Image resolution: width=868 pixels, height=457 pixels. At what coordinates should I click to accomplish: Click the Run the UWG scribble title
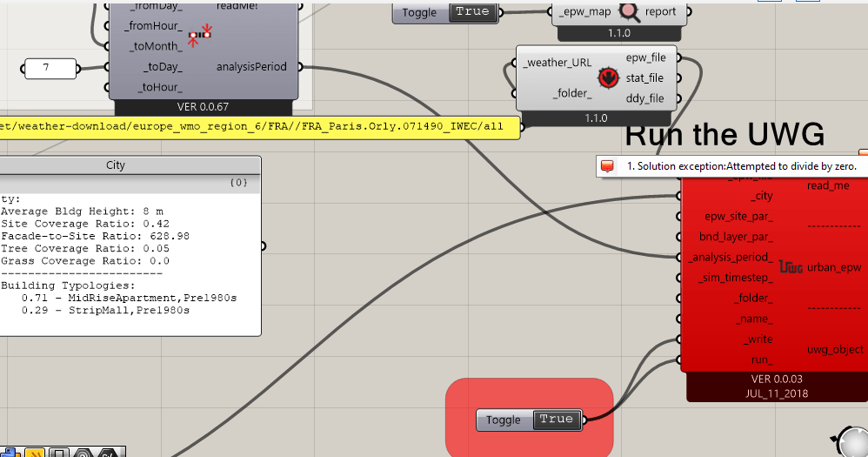pos(724,135)
